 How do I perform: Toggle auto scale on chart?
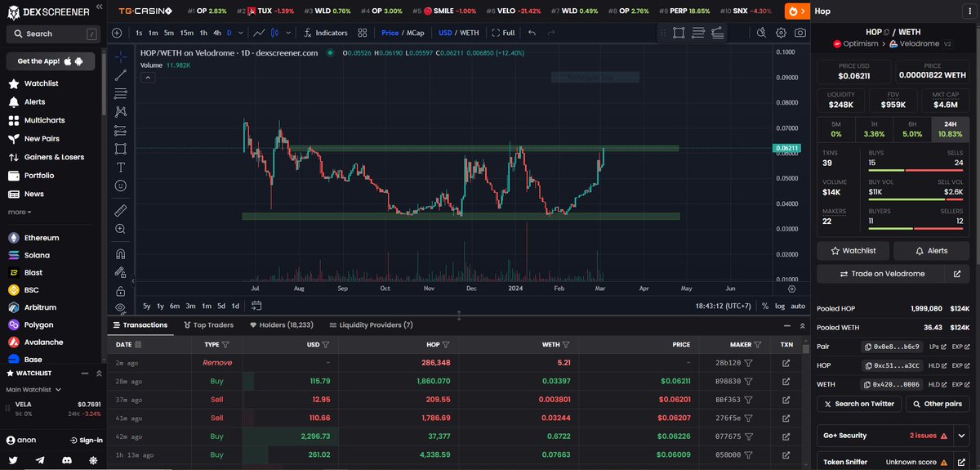[798, 306]
